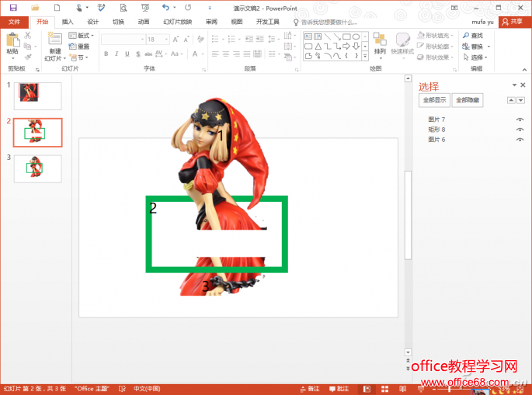Switch to the 插入 tab

[68, 22]
